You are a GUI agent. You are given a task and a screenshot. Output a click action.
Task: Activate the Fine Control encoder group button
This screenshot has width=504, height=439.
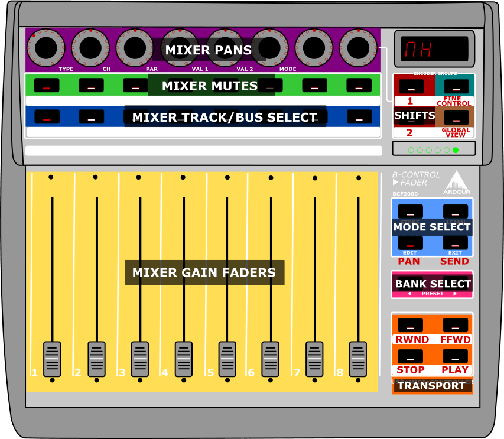[456, 87]
